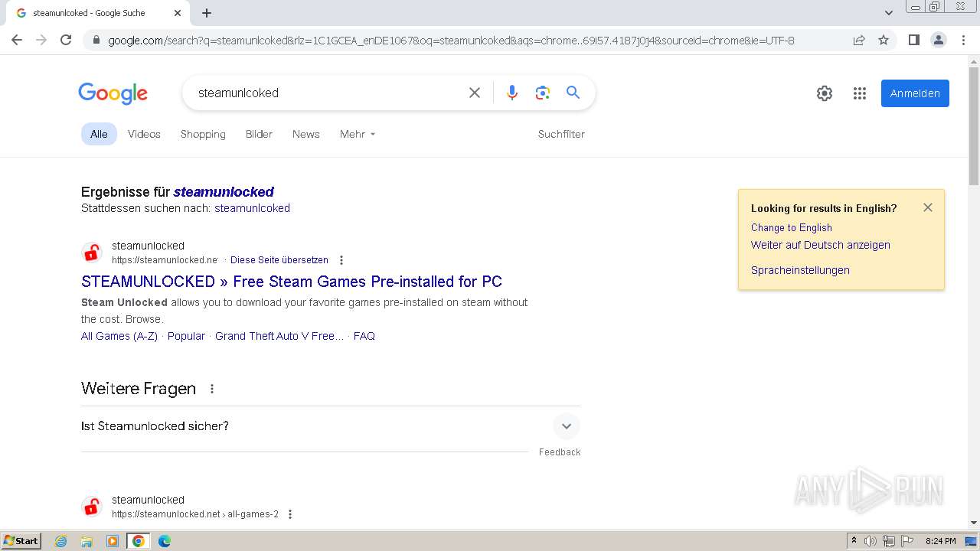Click the first steamunlocked site favicon

[x=92, y=253]
